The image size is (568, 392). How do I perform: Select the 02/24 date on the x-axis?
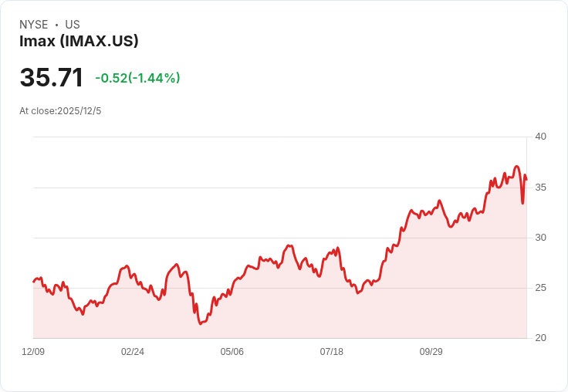tap(133, 352)
